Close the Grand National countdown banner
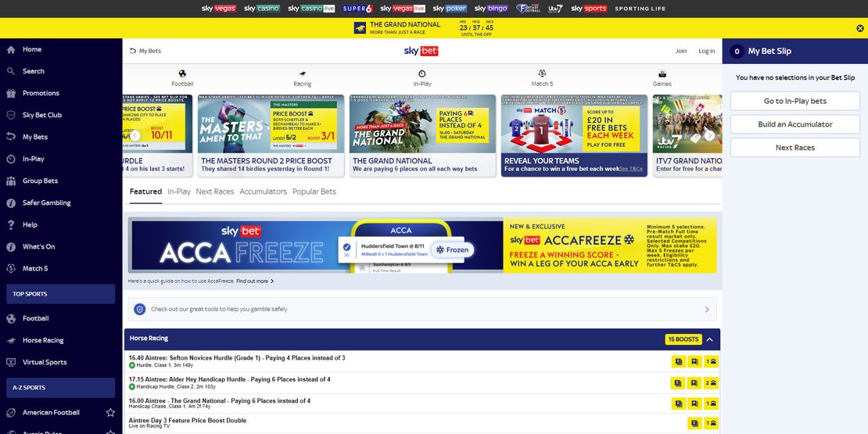The width and height of the screenshot is (868, 434). (859, 28)
